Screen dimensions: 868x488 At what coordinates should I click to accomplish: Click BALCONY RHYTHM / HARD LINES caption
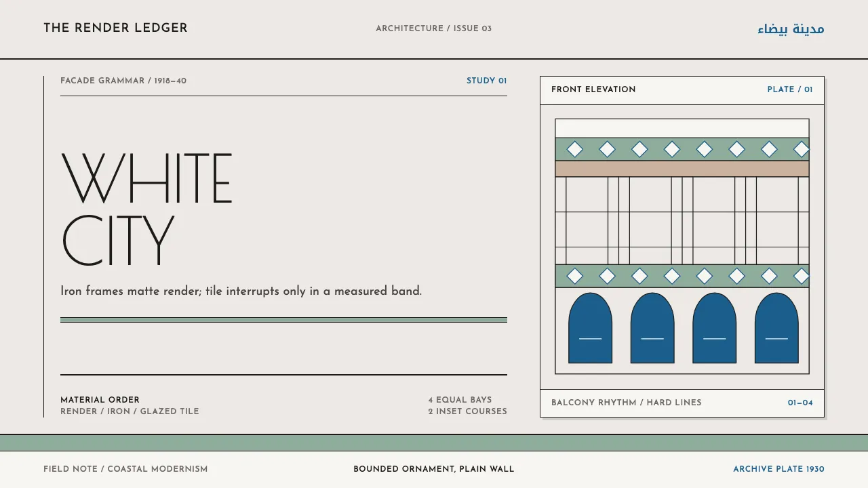point(627,403)
